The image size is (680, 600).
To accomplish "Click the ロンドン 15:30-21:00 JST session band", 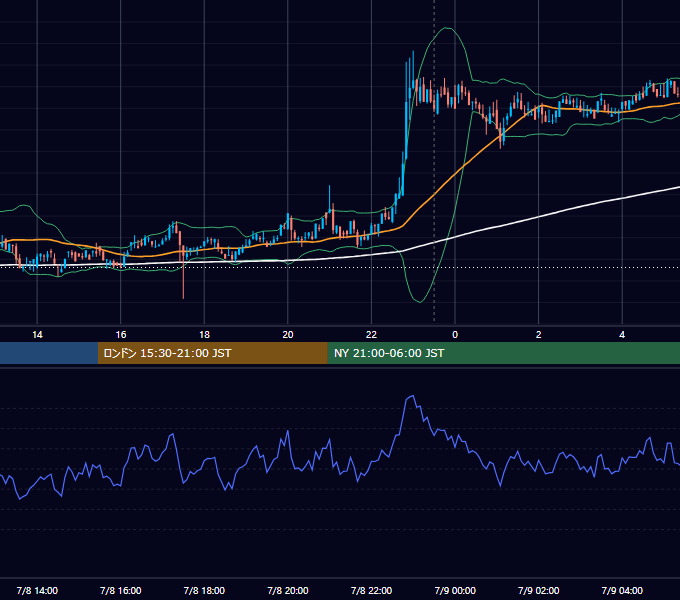I will [x=212, y=353].
